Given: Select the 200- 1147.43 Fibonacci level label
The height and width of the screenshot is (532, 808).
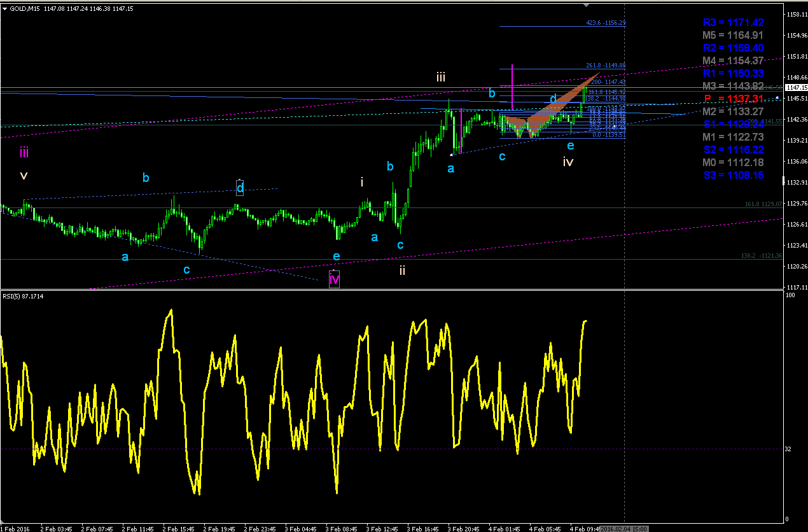Looking at the screenshot, I should (x=608, y=82).
